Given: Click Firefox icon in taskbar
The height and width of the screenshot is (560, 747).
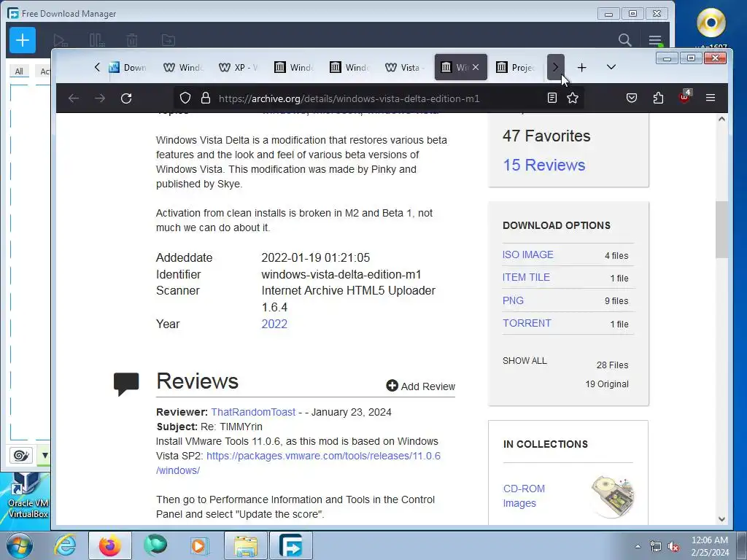Looking at the screenshot, I should (109, 545).
